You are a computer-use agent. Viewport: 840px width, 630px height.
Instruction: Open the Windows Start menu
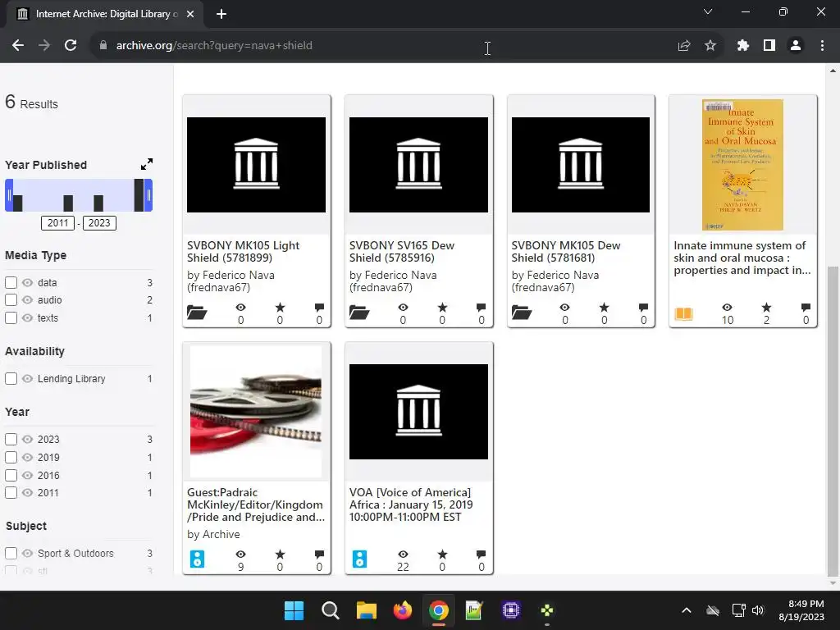(294, 610)
